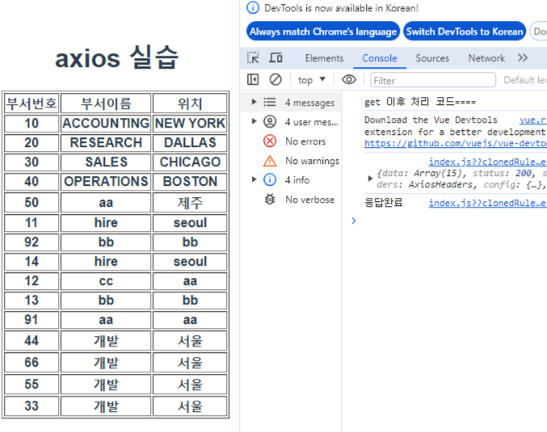Click the console Filter input field
The width and height of the screenshot is (547, 432).
pyautogui.click(x=433, y=80)
